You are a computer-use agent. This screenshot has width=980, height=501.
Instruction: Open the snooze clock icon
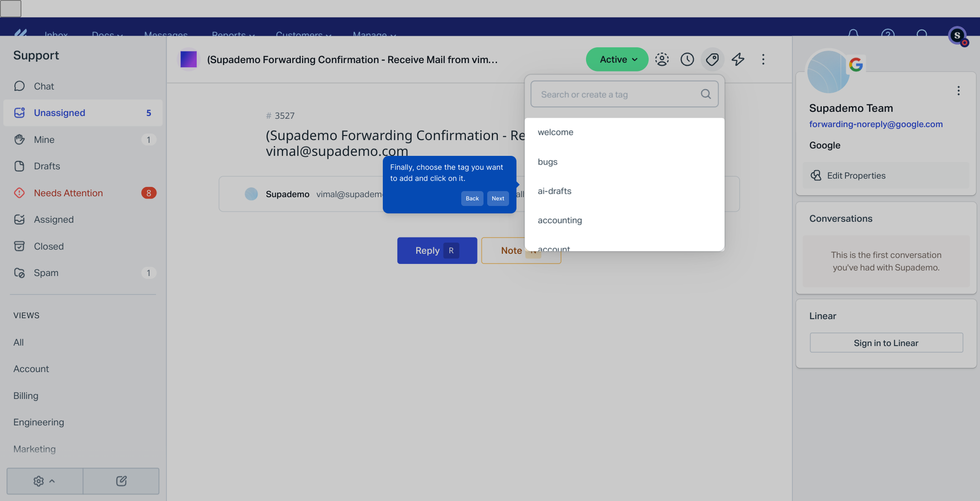coord(687,59)
